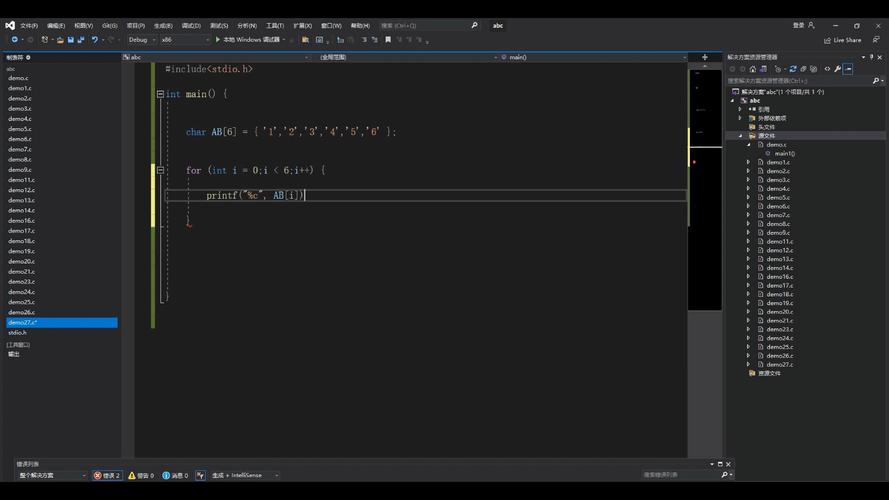Image resolution: width=889 pixels, height=500 pixels.
Task: Open the File (文件) menu
Action: click(29, 26)
